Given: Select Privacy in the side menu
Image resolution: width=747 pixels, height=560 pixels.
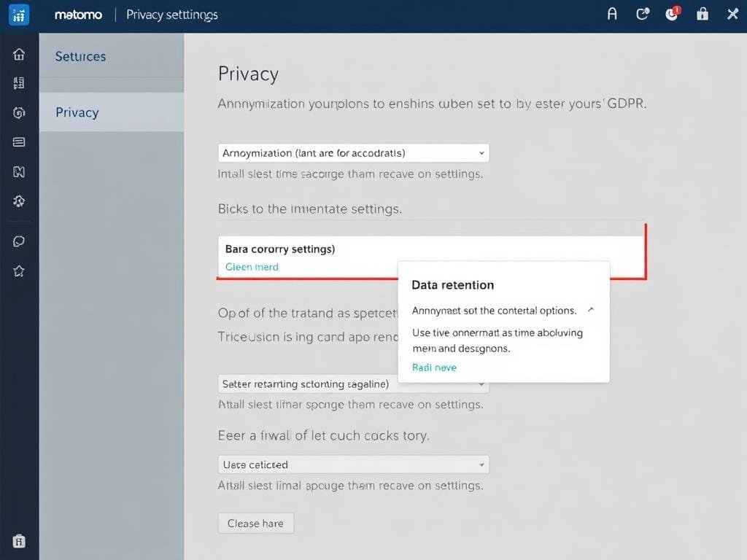Looking at the screenshot, I should 77,112.
